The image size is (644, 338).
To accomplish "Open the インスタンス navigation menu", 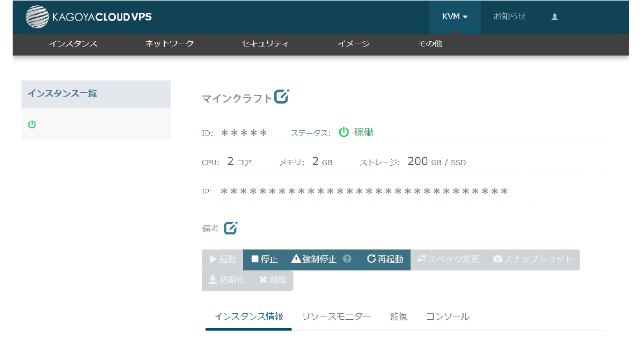I will point(73,44).
